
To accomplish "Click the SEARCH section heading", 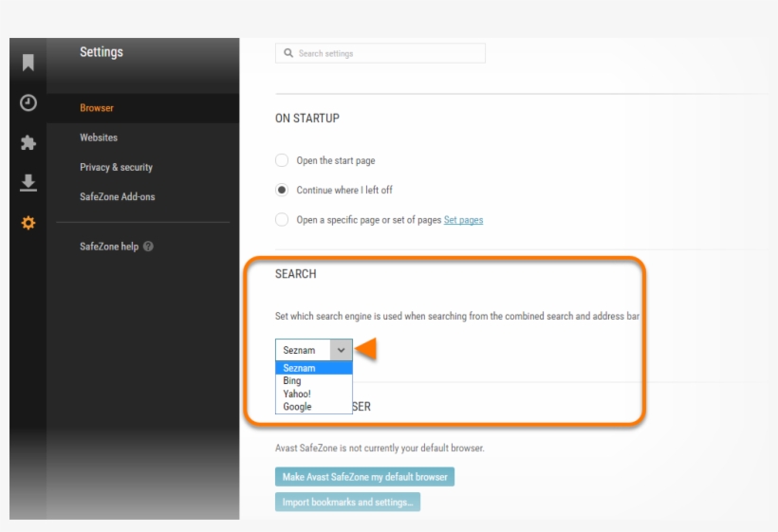I will [x=296, y=274].
